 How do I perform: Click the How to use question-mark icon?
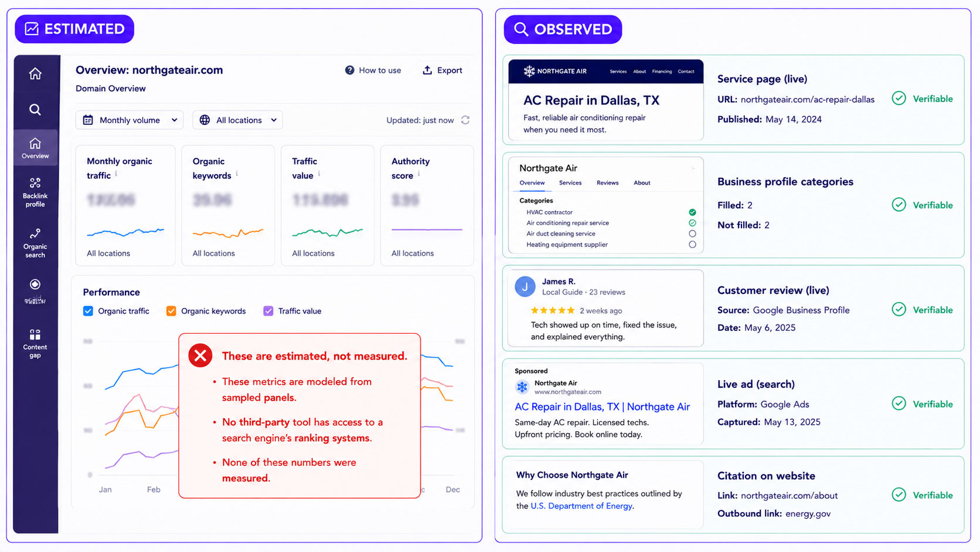[x=349, y=70]
